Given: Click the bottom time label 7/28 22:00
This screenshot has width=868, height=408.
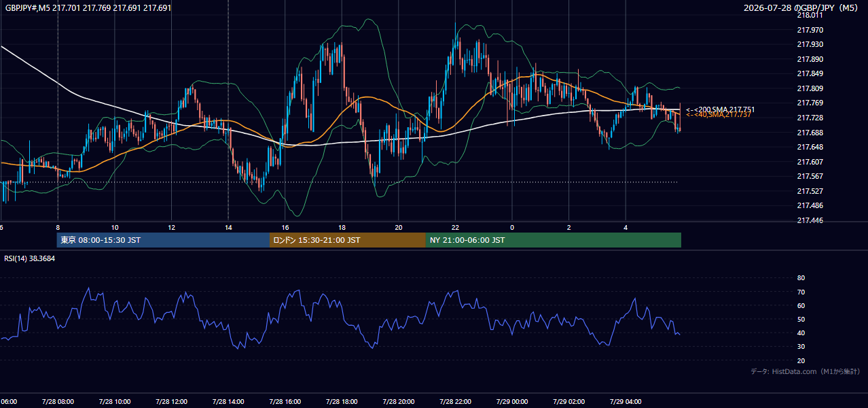Looking at the screenshot, I should click(455, 402).
